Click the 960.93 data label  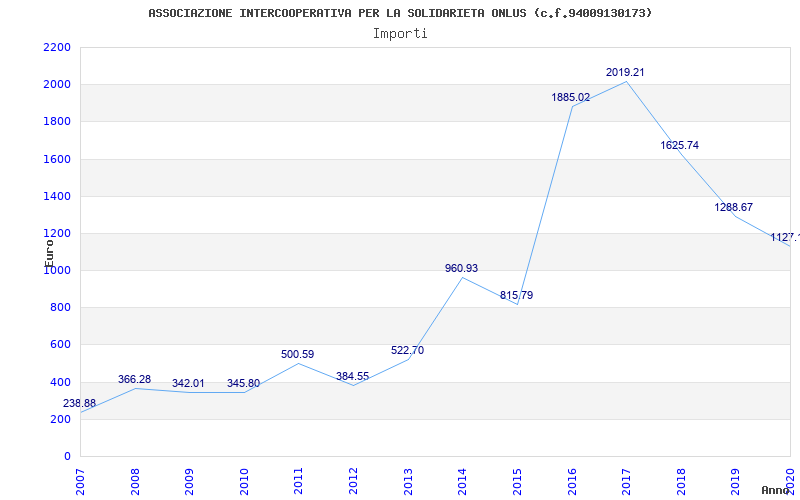pos(461,268)
